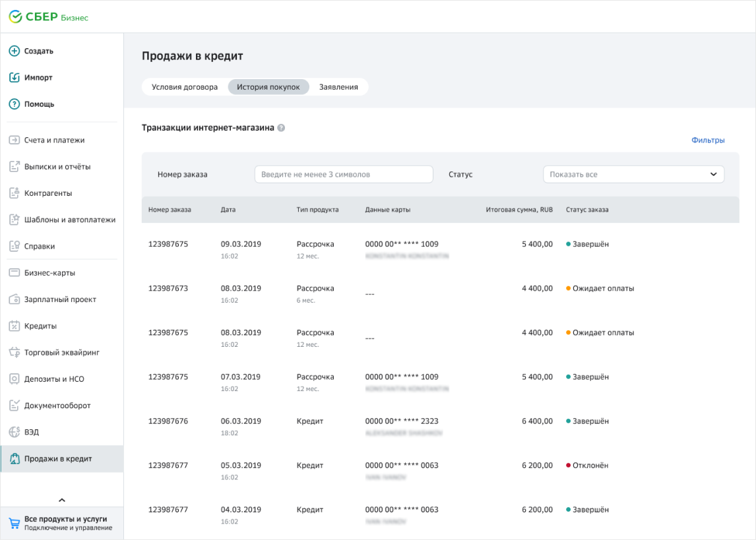Screen dimensions: 756x540
Task: Open Help via question mark icon
Action: coord(14,104)
